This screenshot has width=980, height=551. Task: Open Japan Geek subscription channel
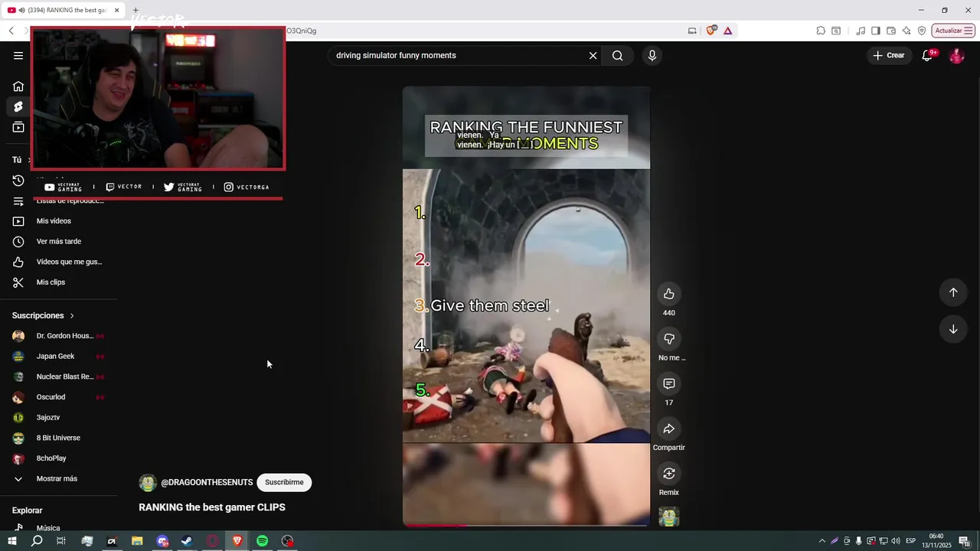tap(57, 357)
